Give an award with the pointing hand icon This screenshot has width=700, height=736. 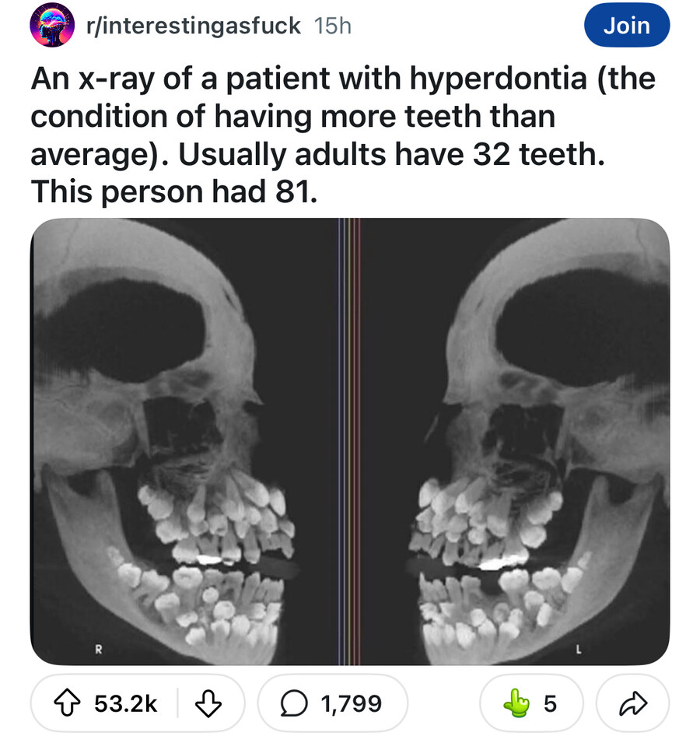click(516, 703)
